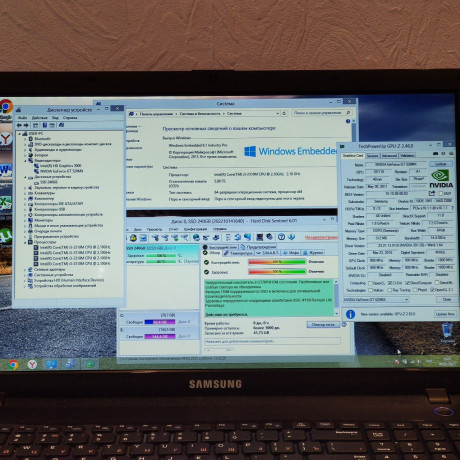The height and width of the screenshot is (460, 460).
Task: Collapse the Дисковые устройства node in Device Manager
Action: [x=25, y=177]
